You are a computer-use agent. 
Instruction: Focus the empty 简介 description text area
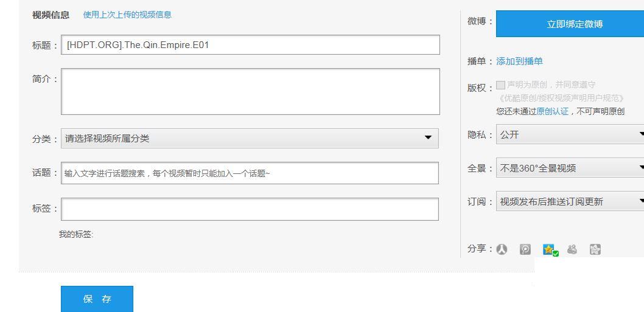click(250, 91)
